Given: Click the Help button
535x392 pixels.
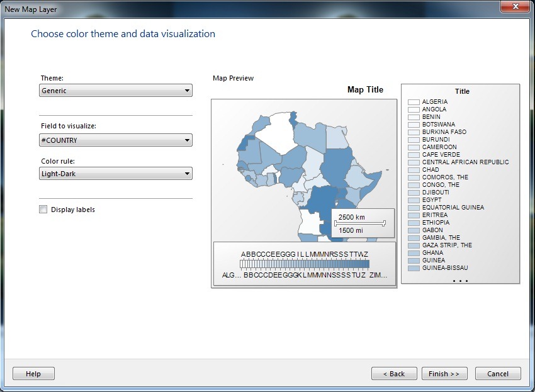Looking at the screenshot, I should coord(33,374).
